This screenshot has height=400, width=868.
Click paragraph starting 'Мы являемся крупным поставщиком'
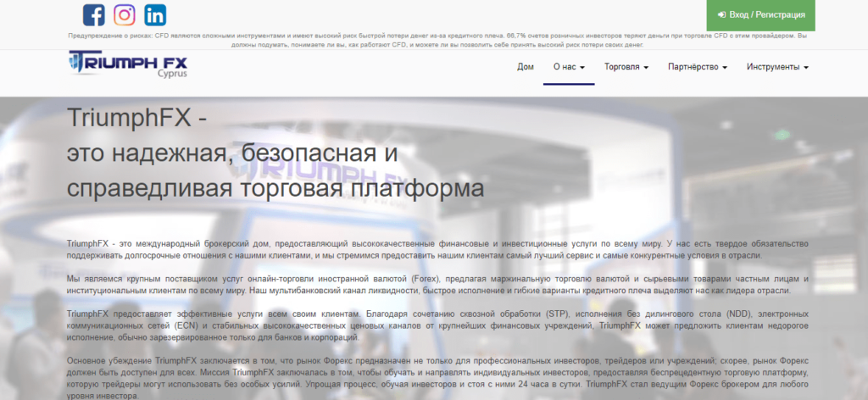(437, 284)
